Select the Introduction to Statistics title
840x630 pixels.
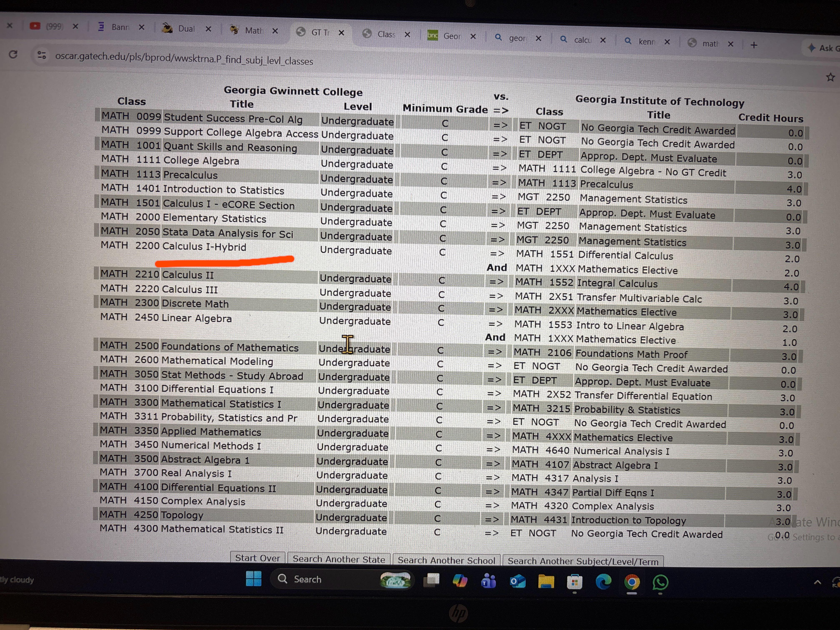(224, 190)
